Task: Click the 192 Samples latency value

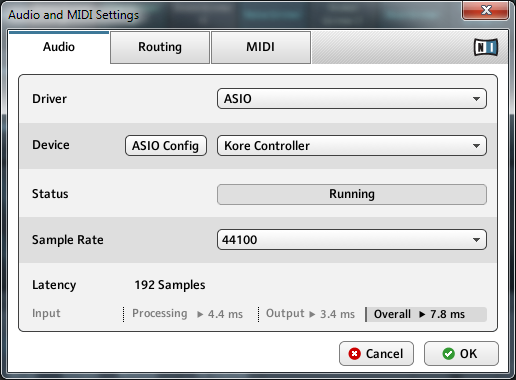Action: (170, 285)
